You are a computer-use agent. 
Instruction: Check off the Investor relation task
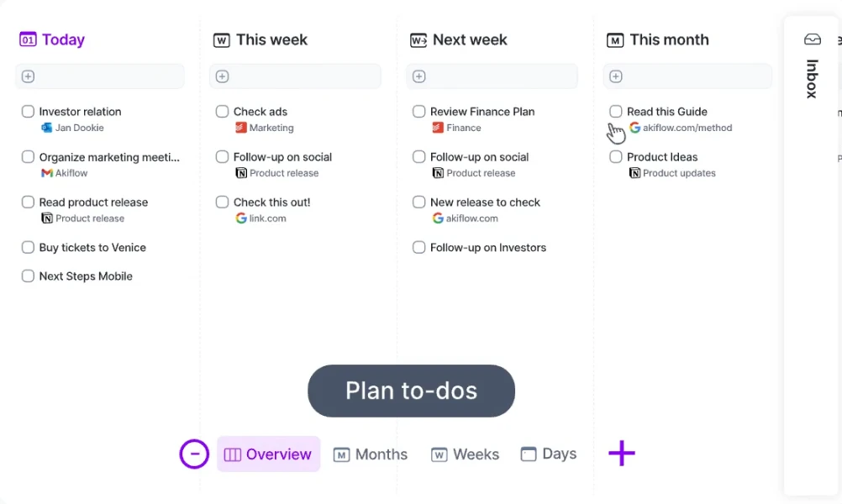tap(28, 111)
